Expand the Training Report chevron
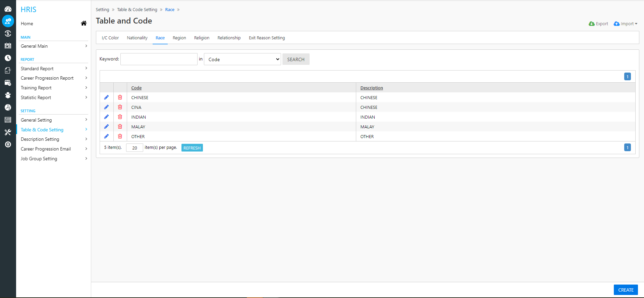 pyautogui.click(x=86, y=87)
